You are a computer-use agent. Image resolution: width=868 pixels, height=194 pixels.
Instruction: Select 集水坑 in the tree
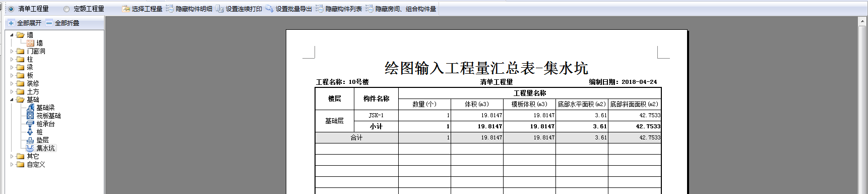click(45, 148)
